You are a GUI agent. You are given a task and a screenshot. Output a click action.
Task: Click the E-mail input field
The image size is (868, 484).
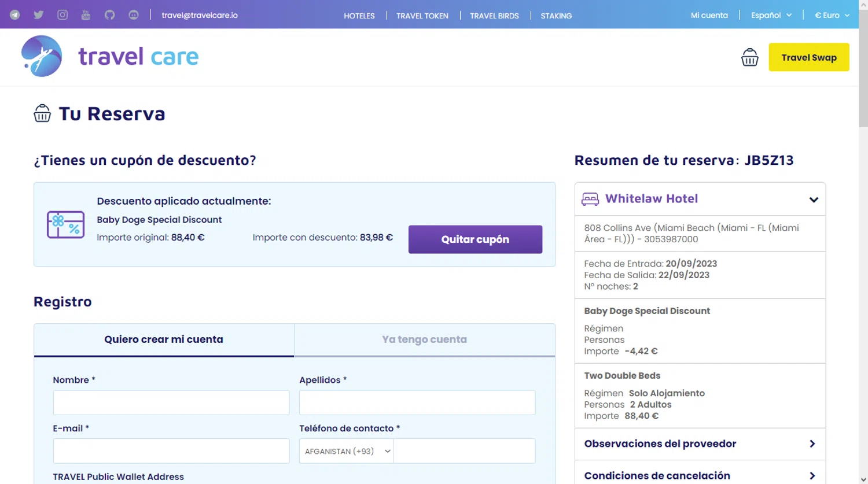point(171,451)
